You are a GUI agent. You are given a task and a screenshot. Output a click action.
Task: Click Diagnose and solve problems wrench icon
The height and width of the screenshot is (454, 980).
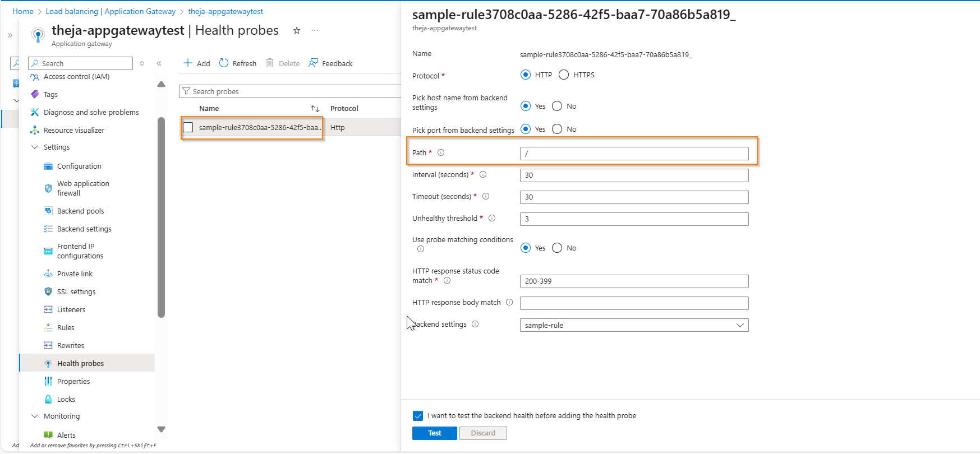pyautogui.click(x=35, y=113)
